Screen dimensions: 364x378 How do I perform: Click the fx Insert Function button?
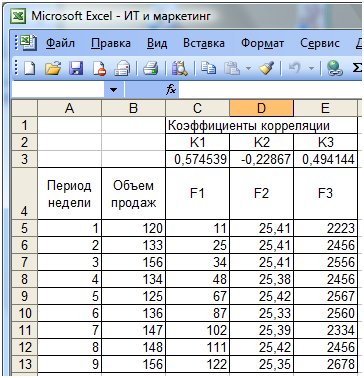[x=171, y=90]
